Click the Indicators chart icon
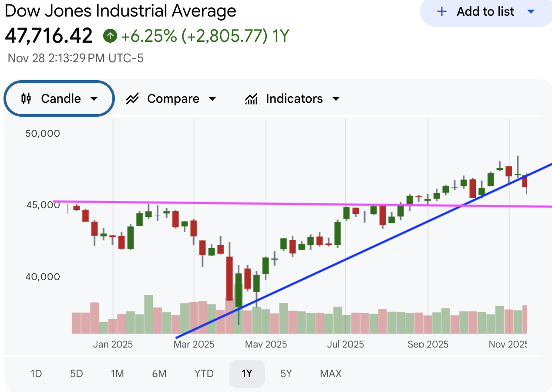The width and height of the screenshot is (552, 392). click(251, 99)
